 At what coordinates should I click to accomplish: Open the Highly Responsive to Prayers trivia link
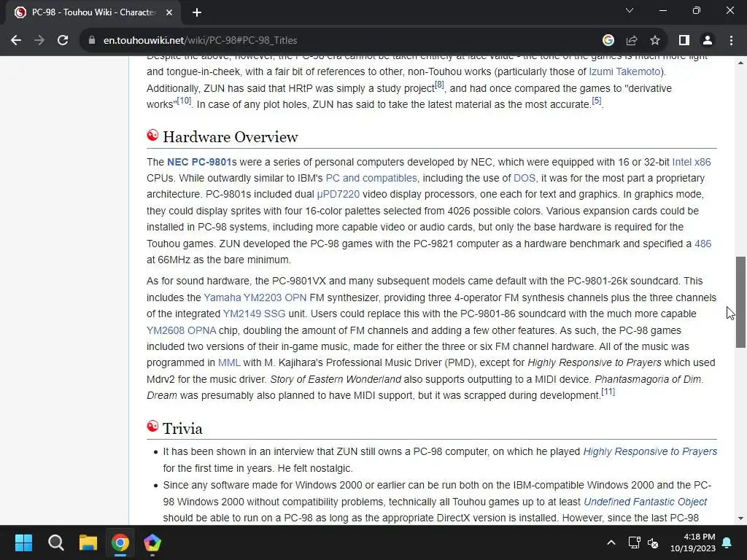click(650, 451)
